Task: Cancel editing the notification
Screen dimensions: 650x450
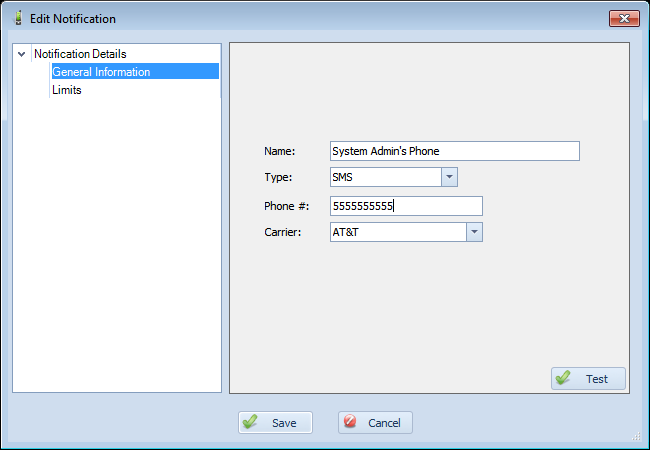Action: 375,423
